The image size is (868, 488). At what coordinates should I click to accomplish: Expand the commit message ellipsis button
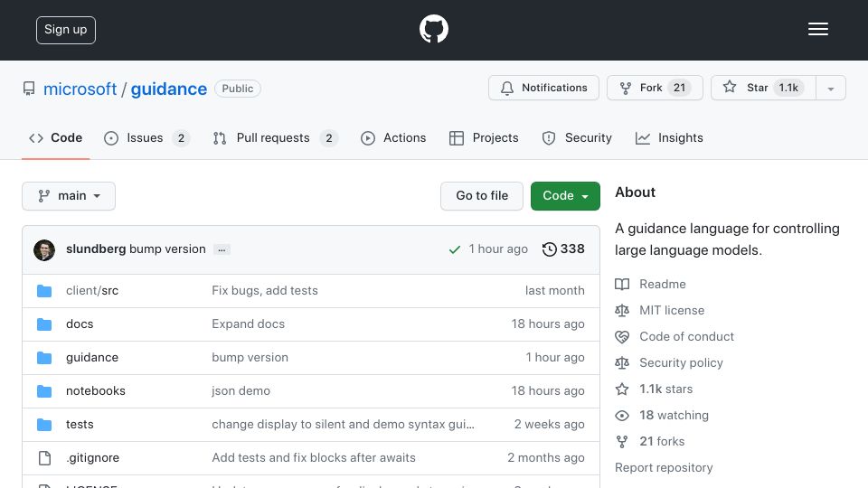[222, 250]
